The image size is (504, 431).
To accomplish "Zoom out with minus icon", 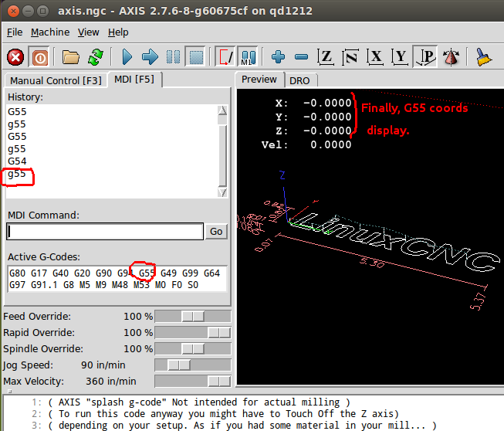I will (301, 57).
